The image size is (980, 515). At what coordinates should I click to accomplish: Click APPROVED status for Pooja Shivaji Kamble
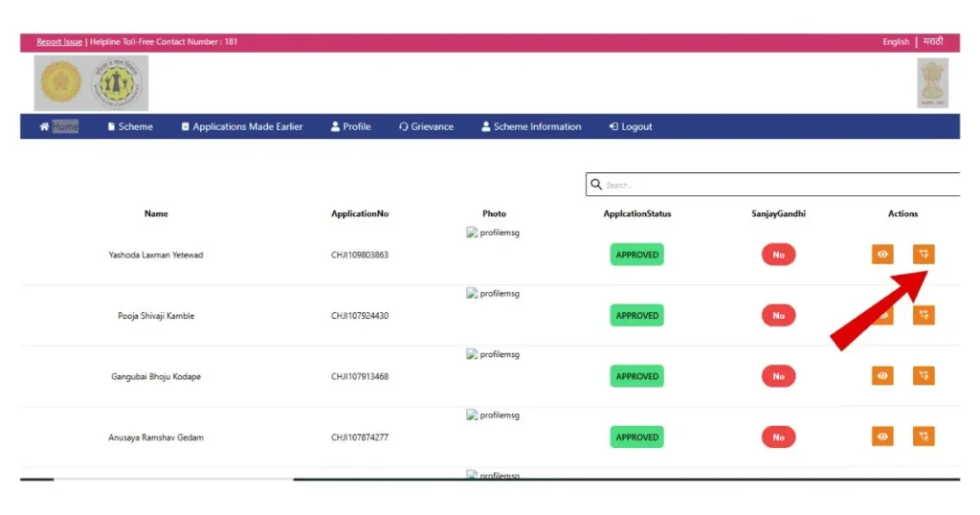click(x=636, y=315)
